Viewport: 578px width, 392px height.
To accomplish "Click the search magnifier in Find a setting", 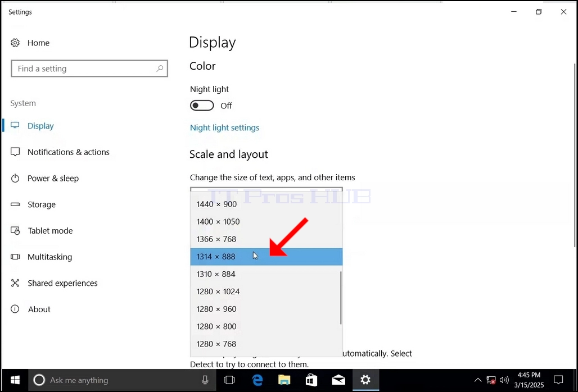I will [160, 69].
